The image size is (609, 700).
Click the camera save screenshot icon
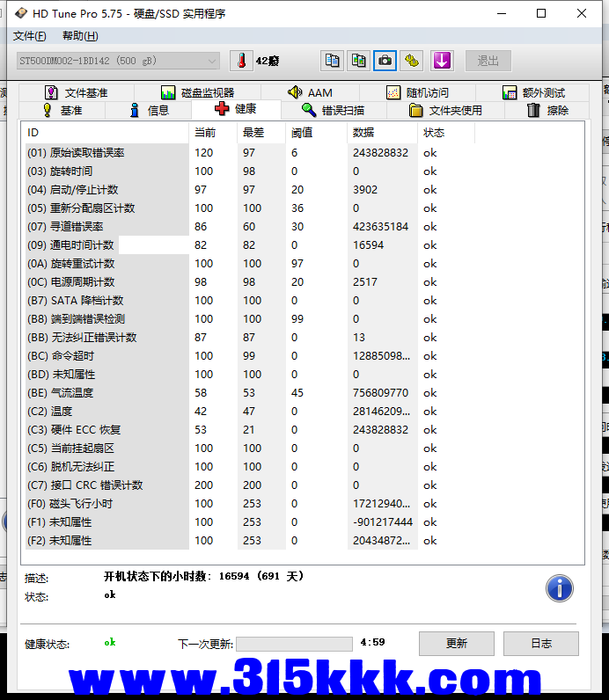(x=385, y=61)
